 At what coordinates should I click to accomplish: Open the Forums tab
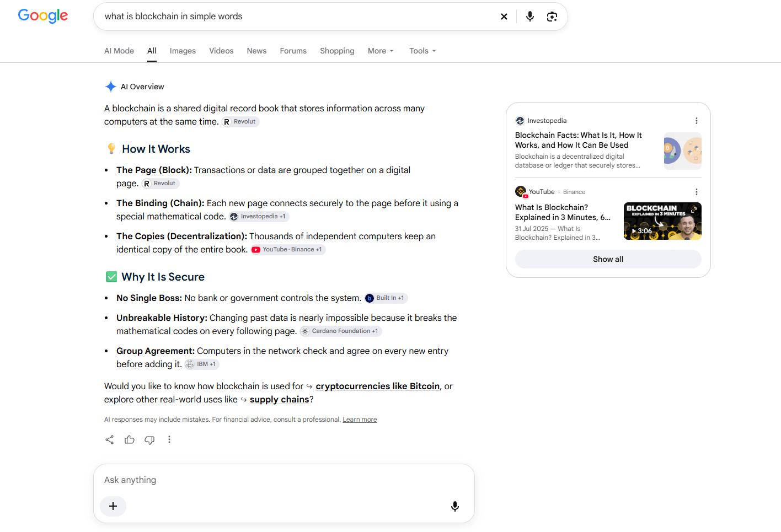[x=293, y=51]
